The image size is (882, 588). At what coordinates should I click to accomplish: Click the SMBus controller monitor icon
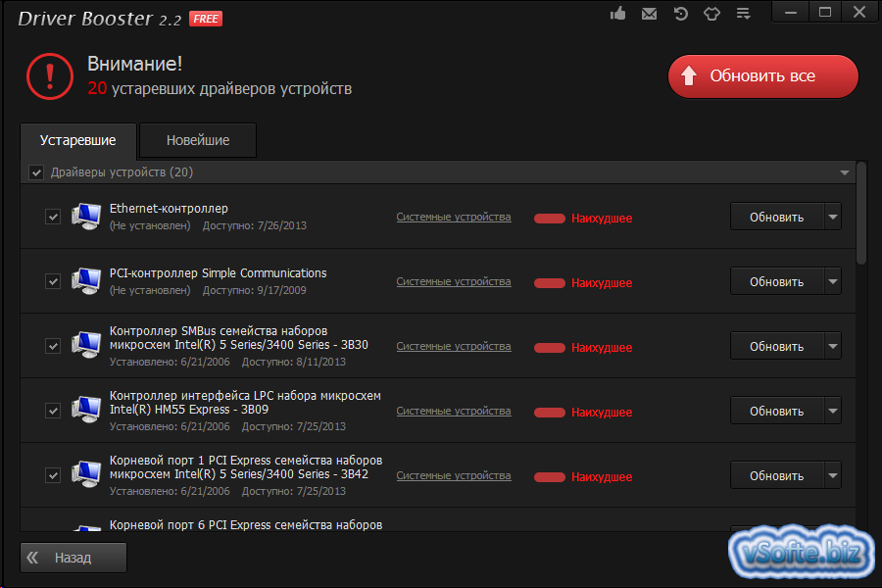(86, 346)
